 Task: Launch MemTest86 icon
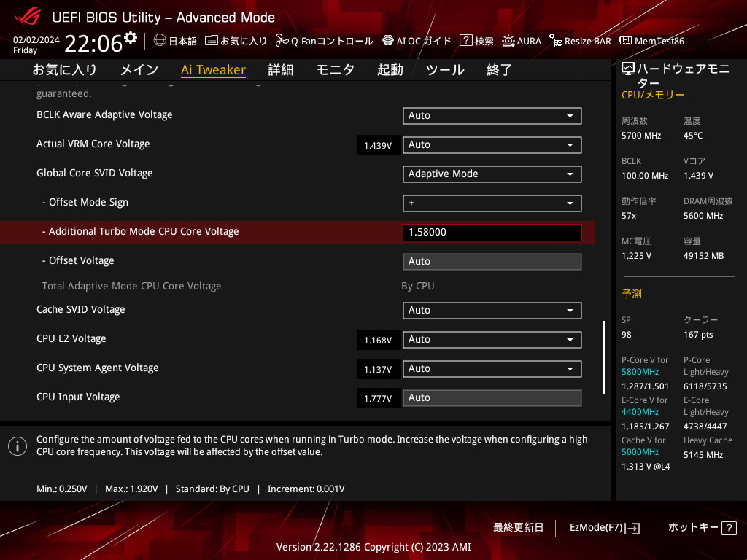coord(625,41)
